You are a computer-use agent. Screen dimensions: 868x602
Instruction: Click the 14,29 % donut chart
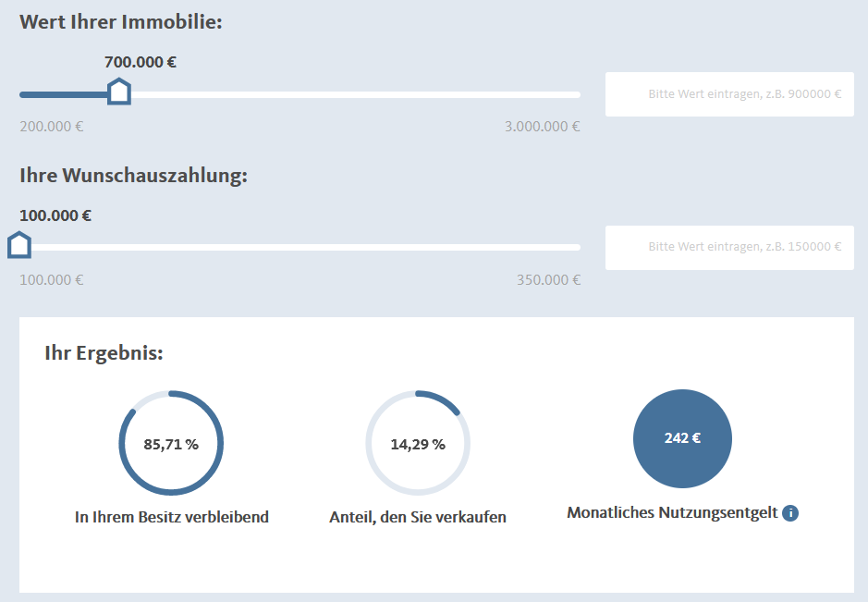[418, 443]
